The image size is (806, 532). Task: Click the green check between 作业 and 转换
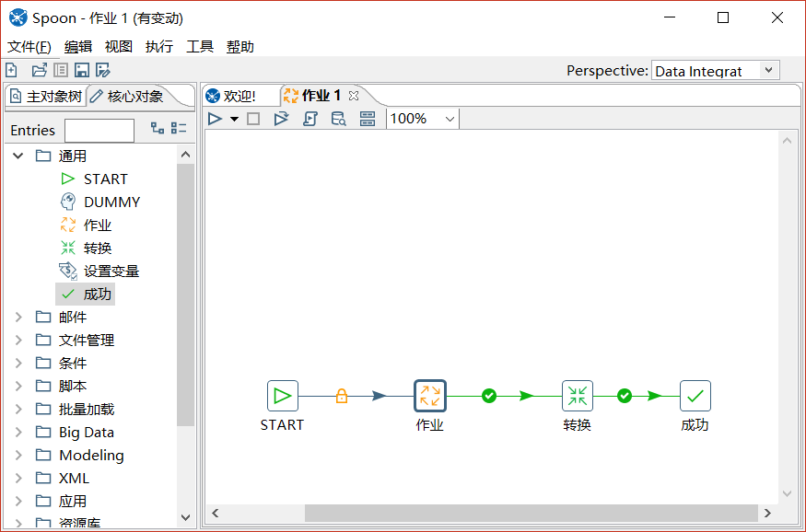coord(489,396)
